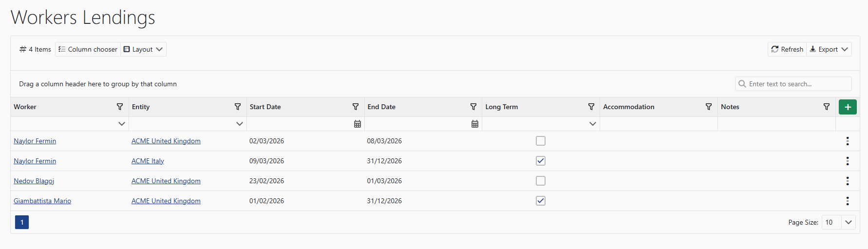Open row actions menu for Giambattista Mario

[848, 201]
